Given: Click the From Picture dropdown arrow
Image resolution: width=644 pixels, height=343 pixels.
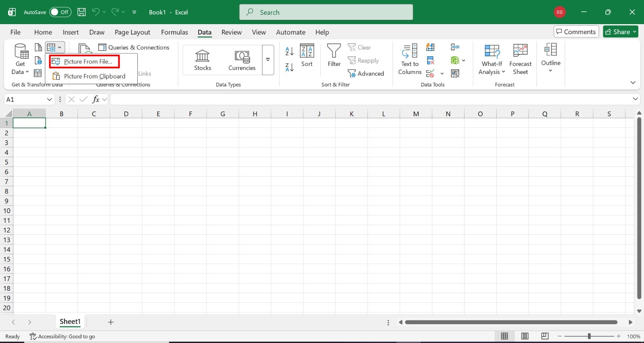Looking at the screenshot, I should pyautogui.click(x=60, y=47).
